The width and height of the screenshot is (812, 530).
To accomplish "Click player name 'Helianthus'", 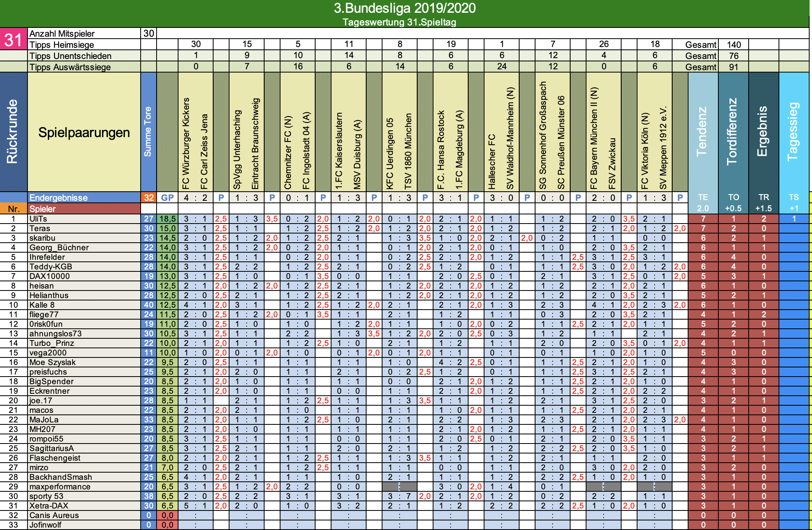I will 49,295.
